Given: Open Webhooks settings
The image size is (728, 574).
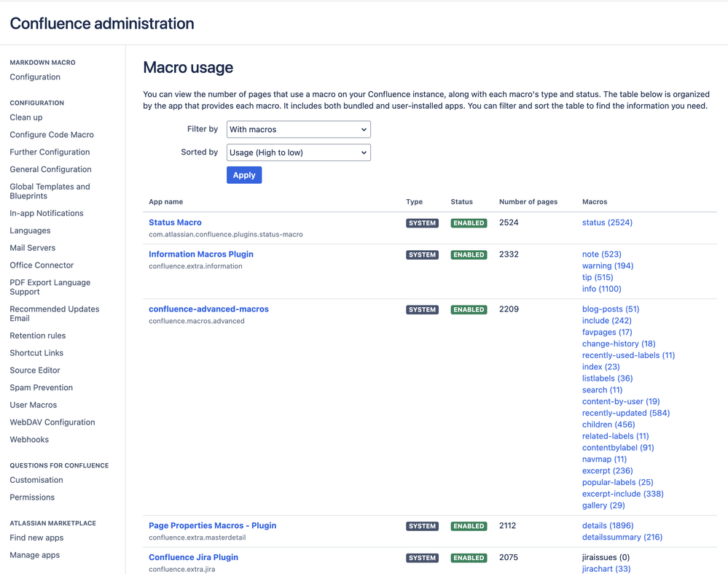Looking at the screenshot, I should [29, 439].
